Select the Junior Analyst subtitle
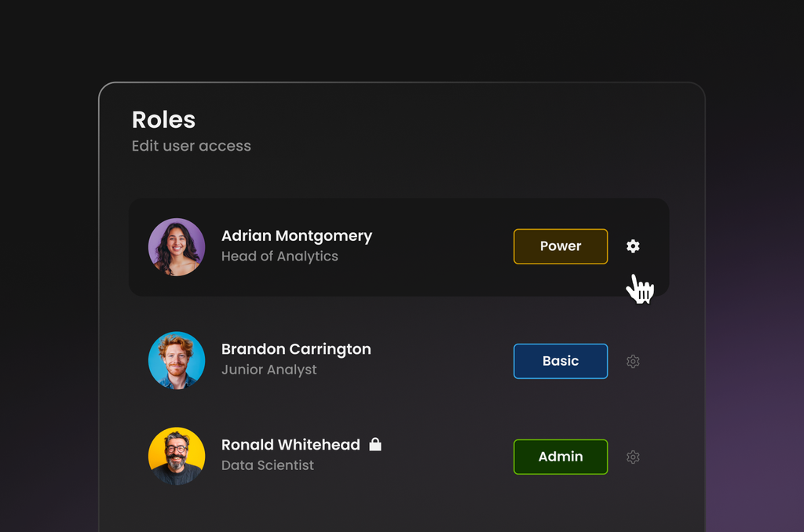Screen dimensions: 804x532 [269, 370]
